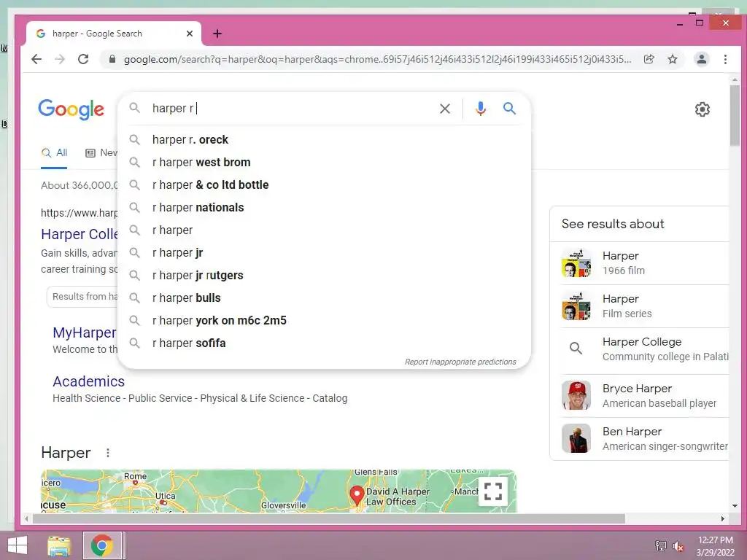
Task: Choose suggestion r harper sofifa
Action: coord(324,343)
